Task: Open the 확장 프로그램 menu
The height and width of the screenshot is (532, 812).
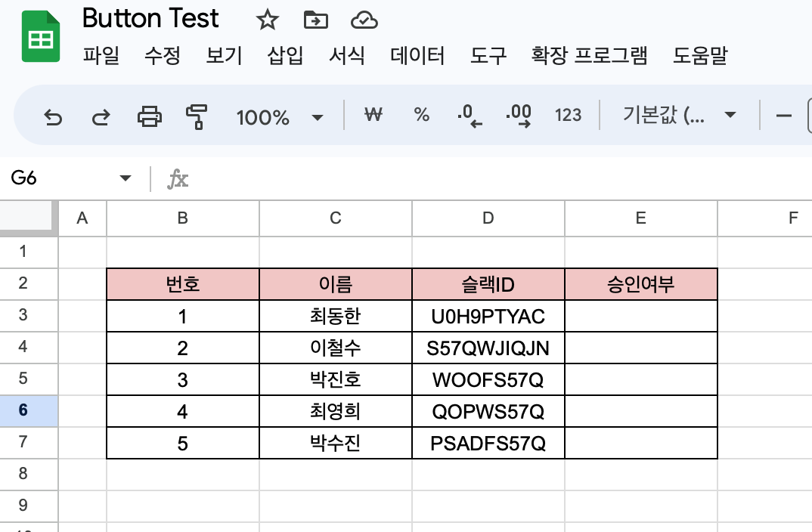Action: 590,56
